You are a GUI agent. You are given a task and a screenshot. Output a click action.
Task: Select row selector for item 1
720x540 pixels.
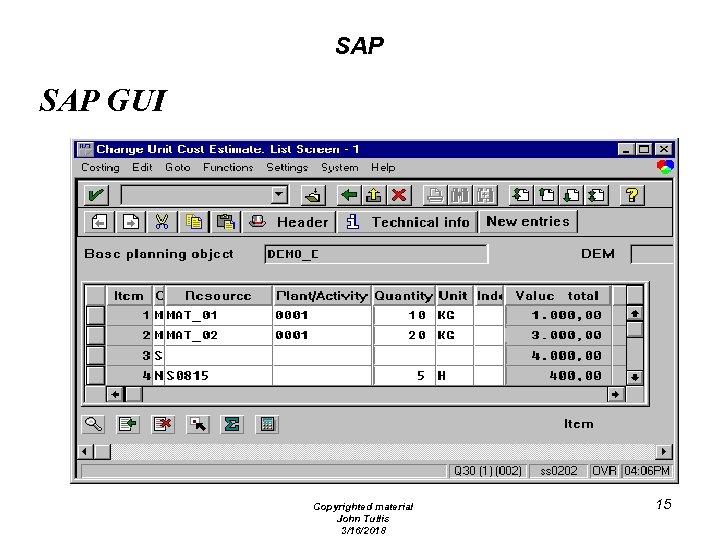point(96,315)
